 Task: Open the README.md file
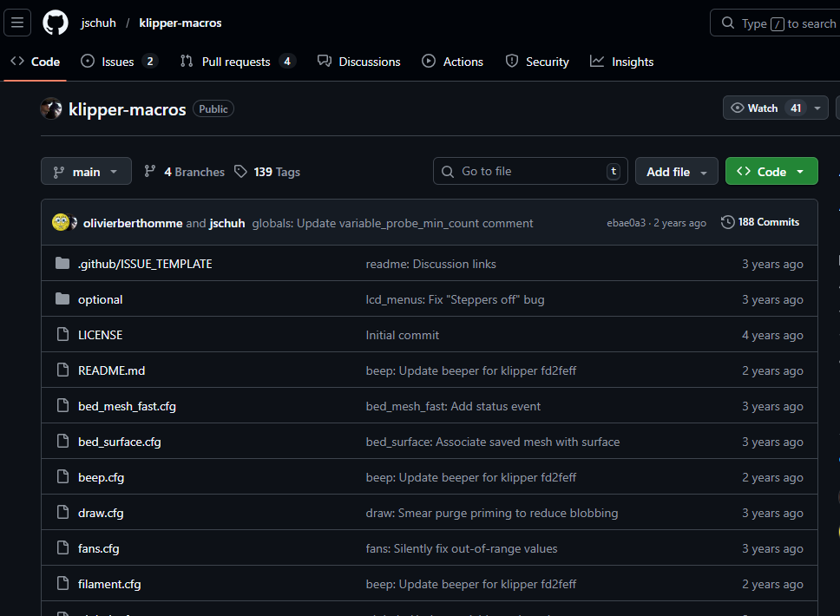[x=111, y=370]
